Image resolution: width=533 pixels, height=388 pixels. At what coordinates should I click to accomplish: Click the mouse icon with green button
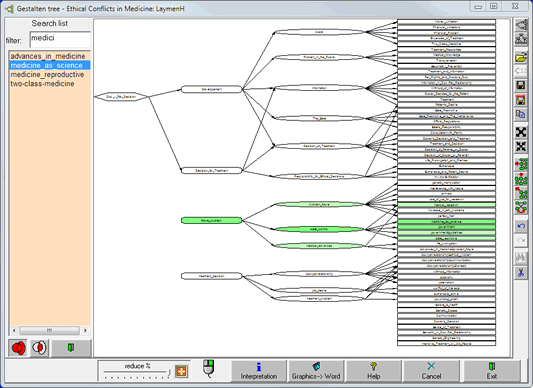(209, 369)
